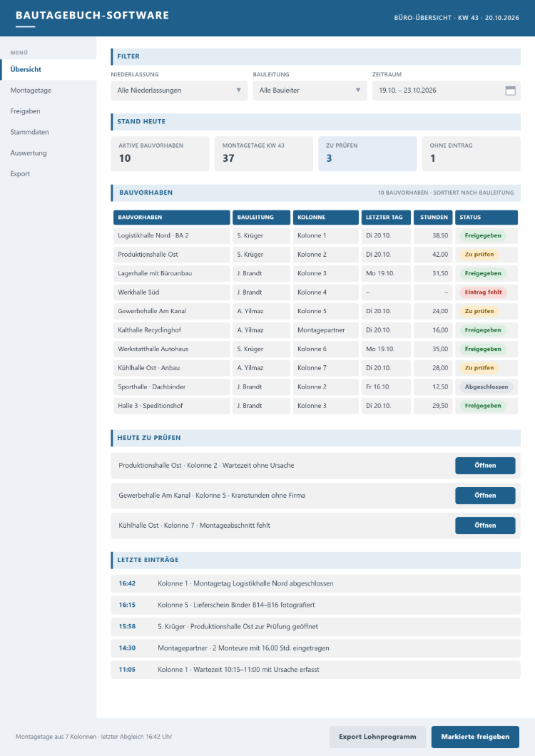
Task: Click the Zeitraum date range field
Action: point(447,91)
